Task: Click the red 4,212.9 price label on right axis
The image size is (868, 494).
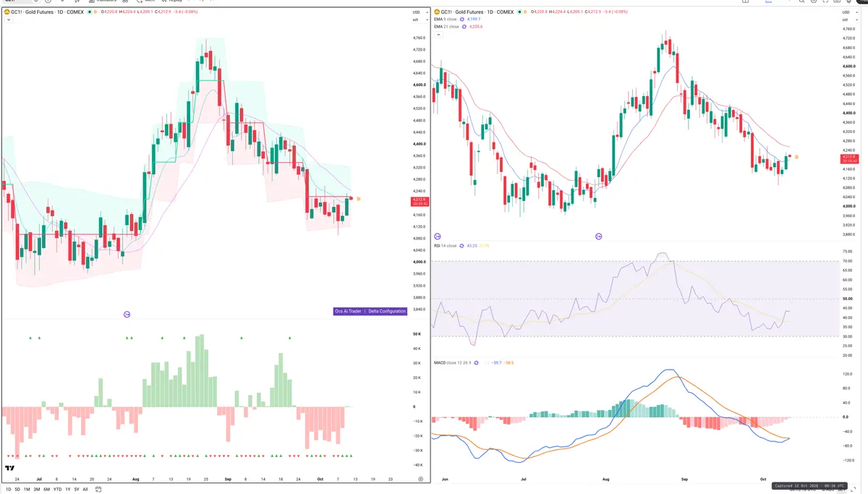Action: click(848, 158)
